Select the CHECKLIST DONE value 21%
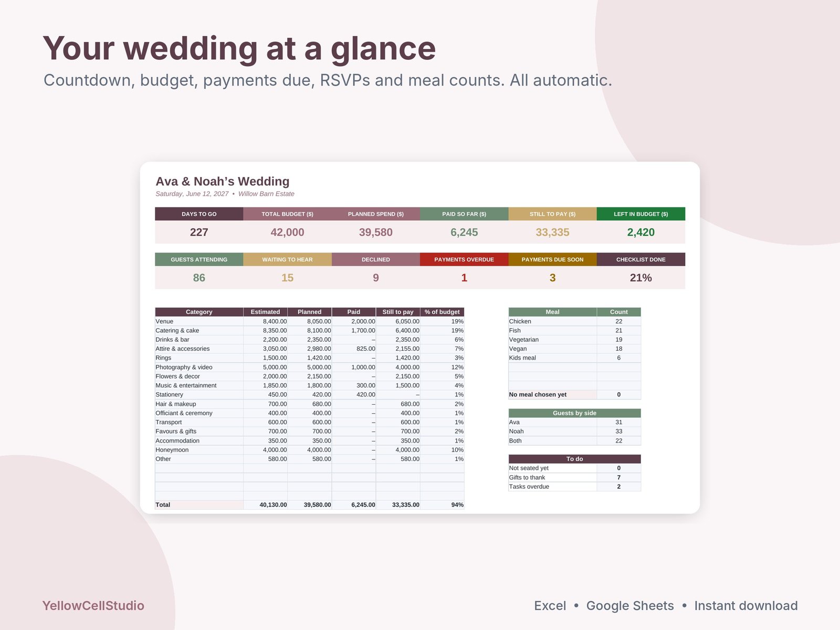Image resolution: width=840 pixels, height=630 pixels. point(641,278)
